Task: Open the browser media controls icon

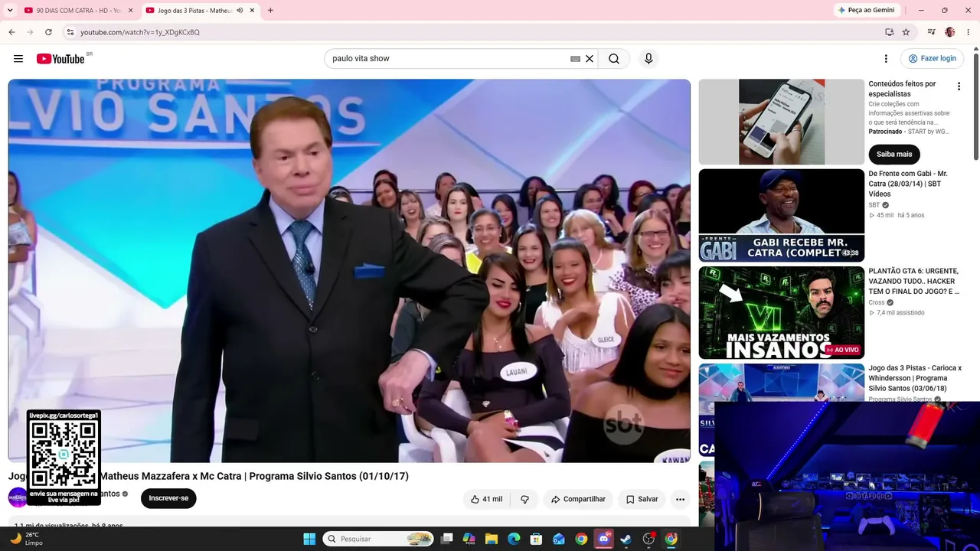Action: pyautogui.click(x=931, y=32)
